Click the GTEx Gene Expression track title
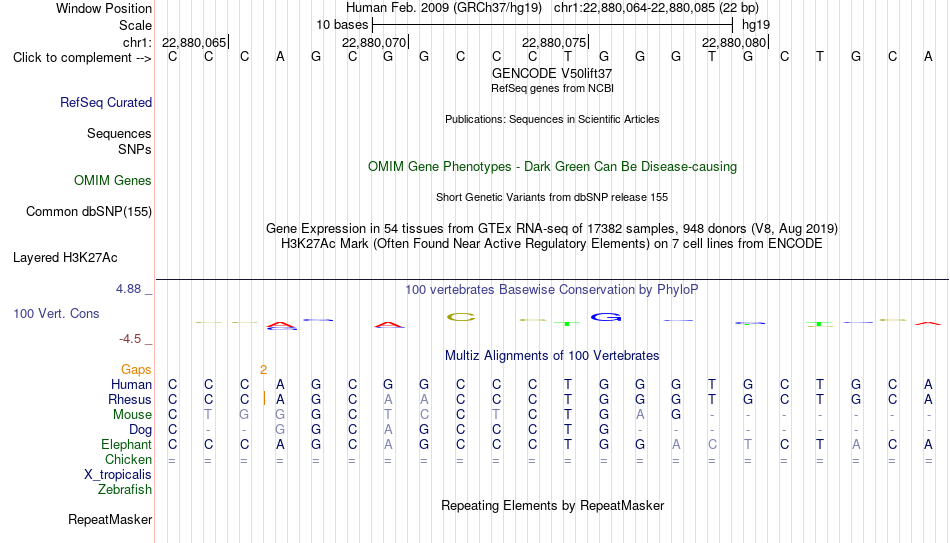Screen dimensions: 950x543 pyautogui.click(x=552, y=228)
